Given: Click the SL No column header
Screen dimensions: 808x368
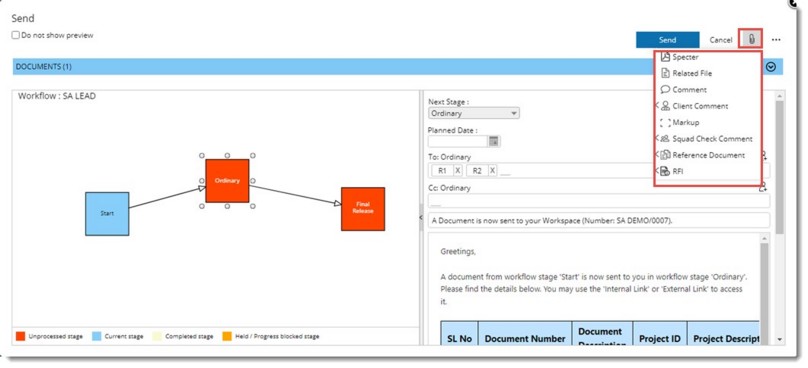Looking at the screenshot, I should tap(459, 339).
